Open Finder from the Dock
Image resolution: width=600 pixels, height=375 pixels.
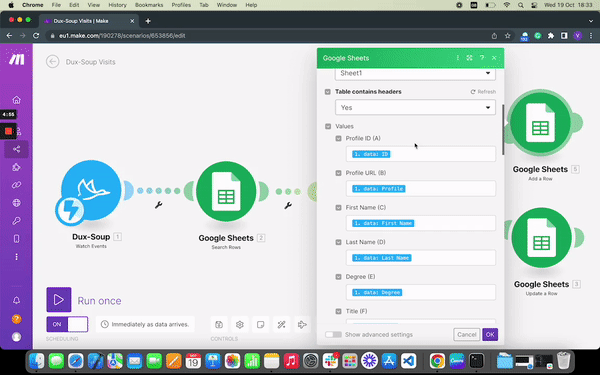coord(37,361)
